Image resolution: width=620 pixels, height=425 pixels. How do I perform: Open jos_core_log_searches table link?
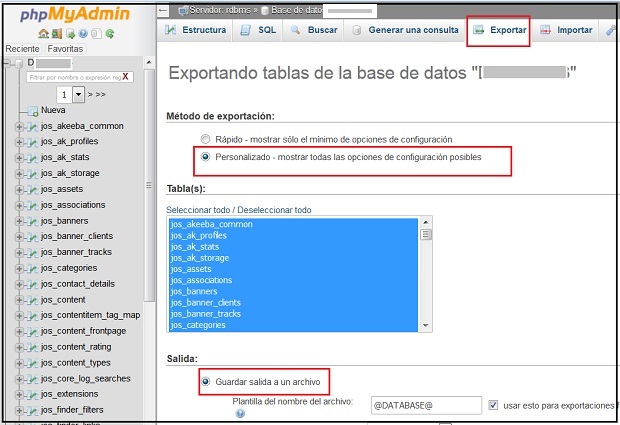(x=85, y=379)
